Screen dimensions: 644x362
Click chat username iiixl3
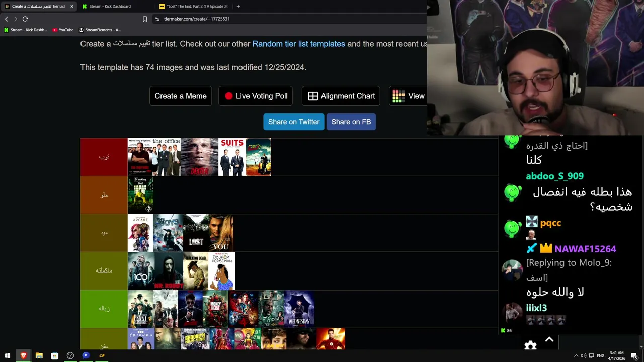point(536,308)
